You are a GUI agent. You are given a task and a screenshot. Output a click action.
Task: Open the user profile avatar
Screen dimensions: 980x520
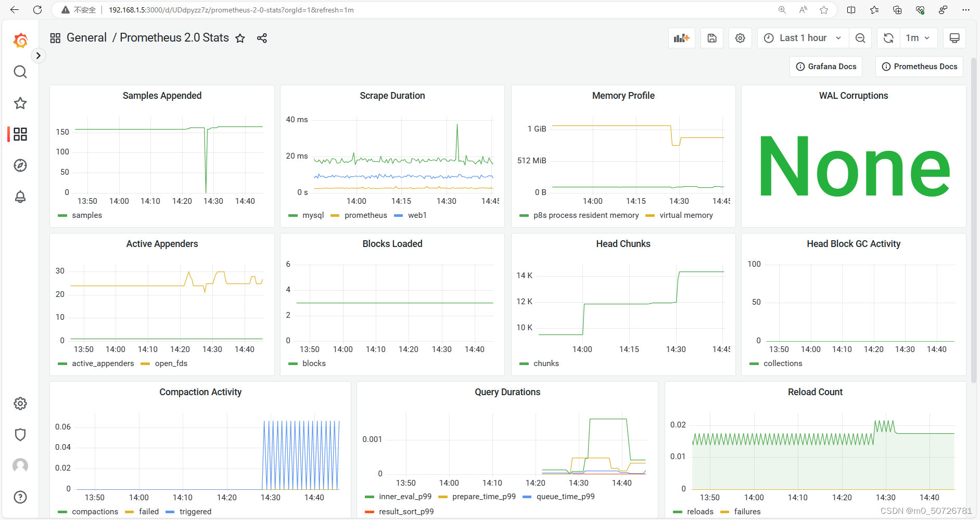coord(20,466)
